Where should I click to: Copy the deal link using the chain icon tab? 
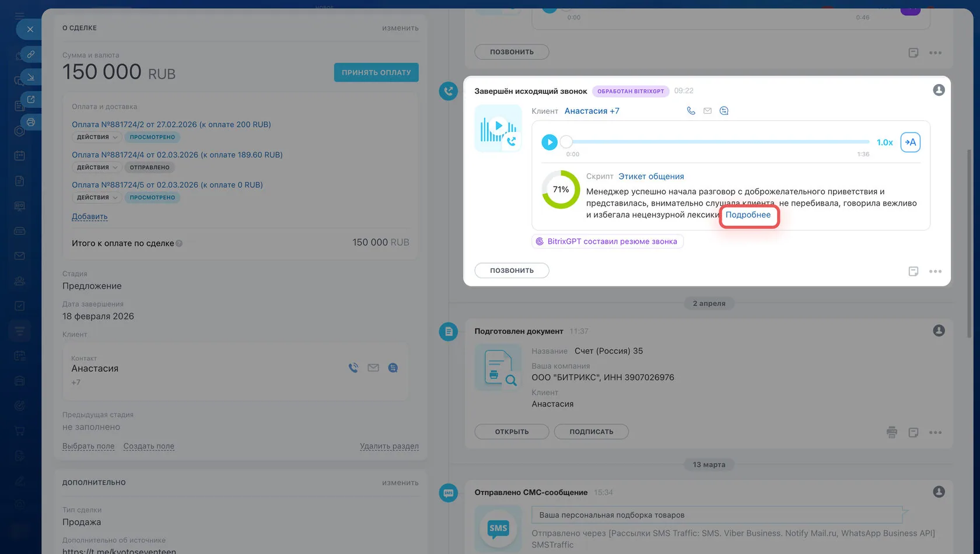[31, 54]
